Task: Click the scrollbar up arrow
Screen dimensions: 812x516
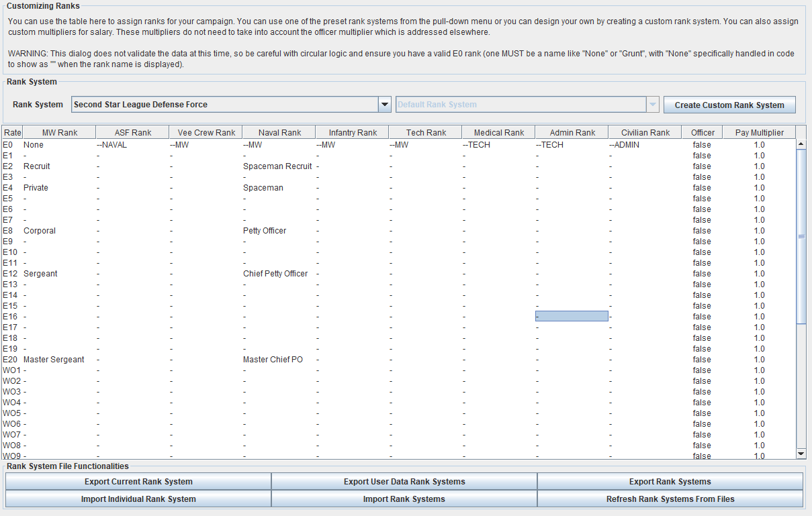Action: point(801,144)
